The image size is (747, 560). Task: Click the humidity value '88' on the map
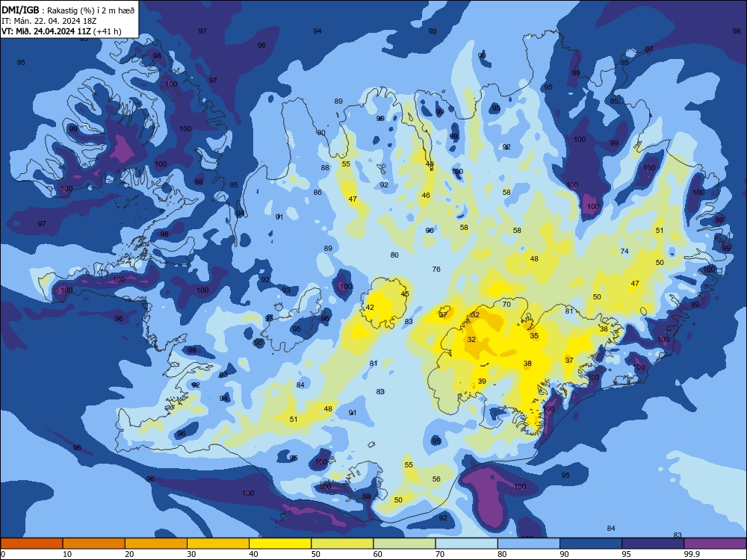[x=325, y=167]
